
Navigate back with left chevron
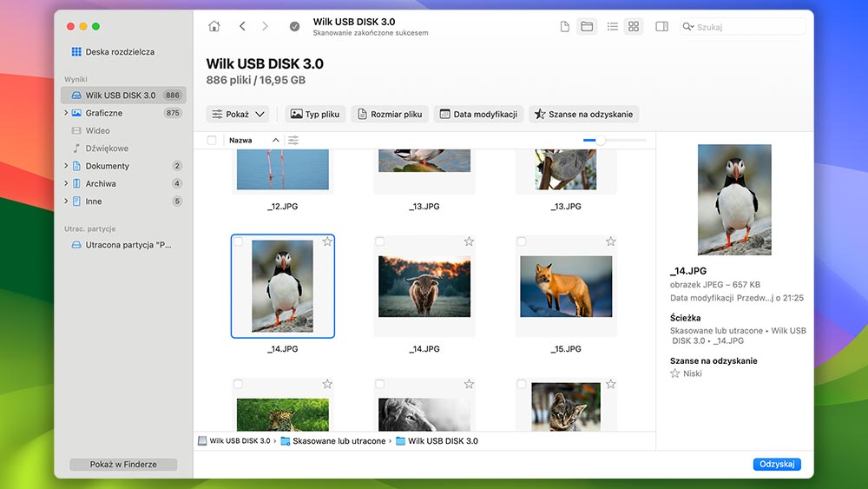[242, 26]
